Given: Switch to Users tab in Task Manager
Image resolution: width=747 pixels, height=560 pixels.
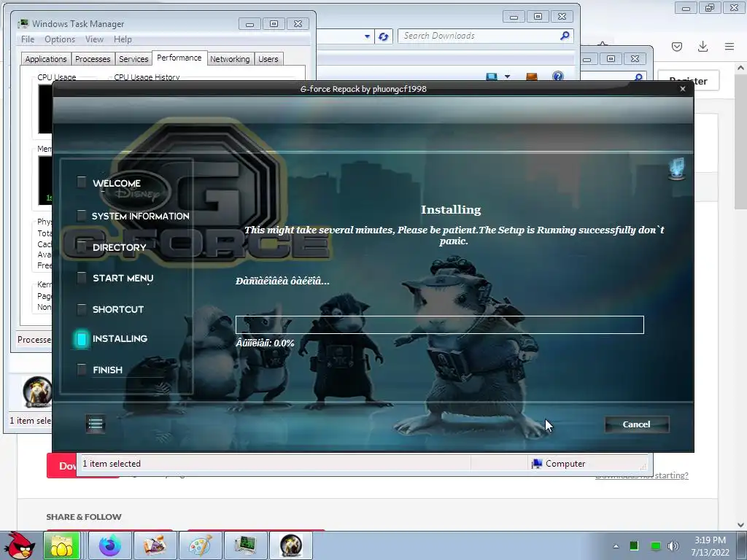Looking at the screenshot, I should (x=268, y=59).
